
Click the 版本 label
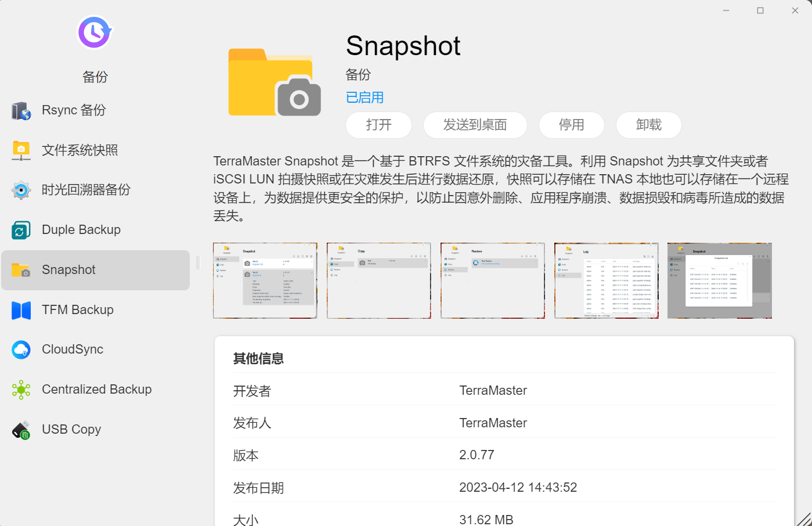(246, 455)
